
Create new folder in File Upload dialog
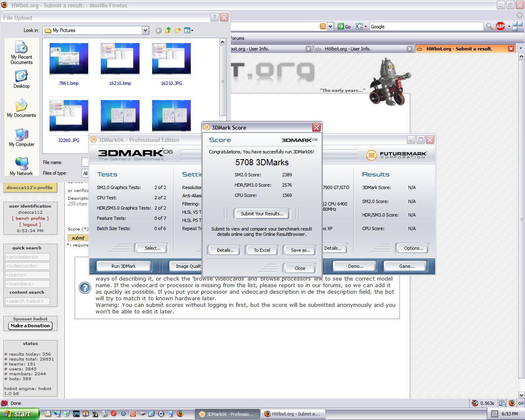(178, 30)
